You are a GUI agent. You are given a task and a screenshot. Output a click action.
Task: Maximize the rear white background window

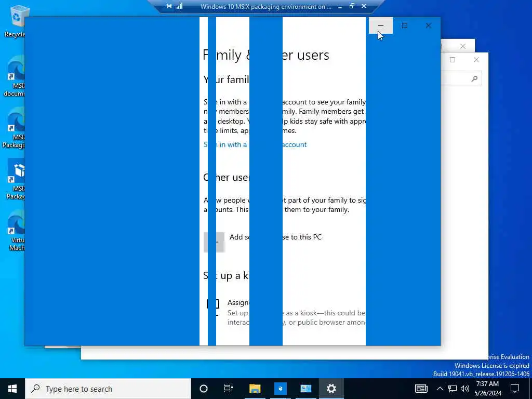click(x=453, y=60)
